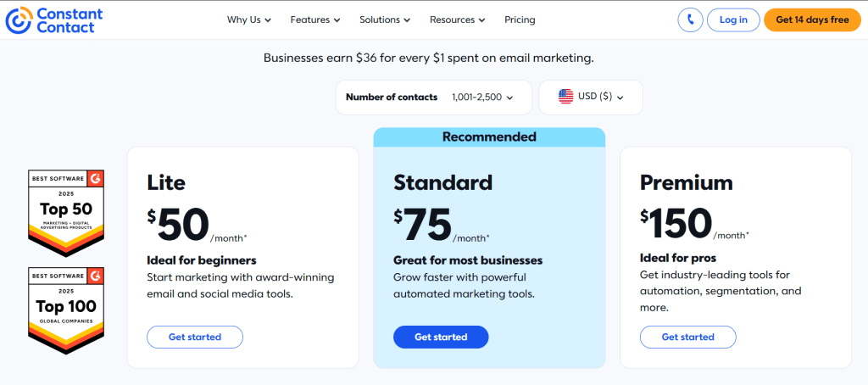Image resolution: width=868 pixels, height=385 pixels.
Task: Open the Features dropdown menu
Action: click(x=314, y=20)
